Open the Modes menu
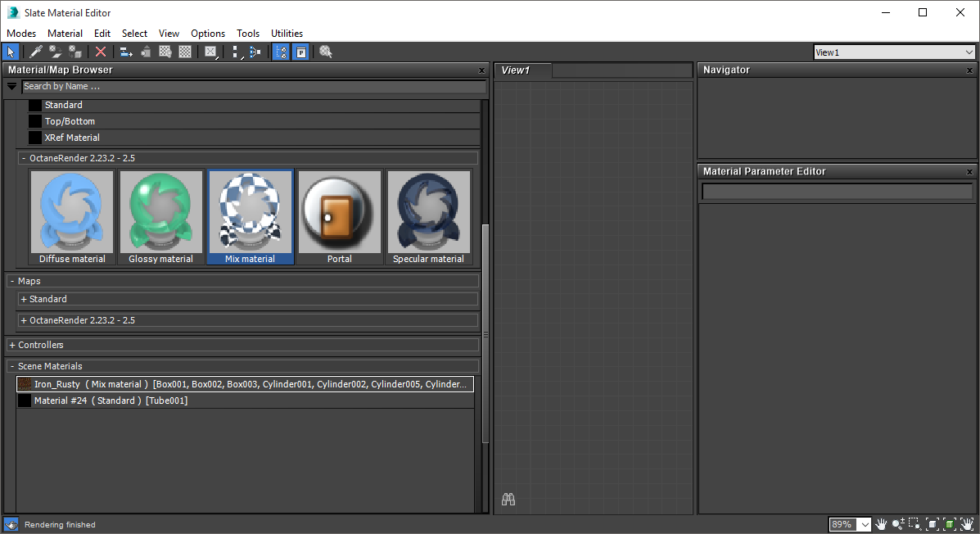Image resolution: width=980 pixels, height=534 pixels. tap(21, 33)
